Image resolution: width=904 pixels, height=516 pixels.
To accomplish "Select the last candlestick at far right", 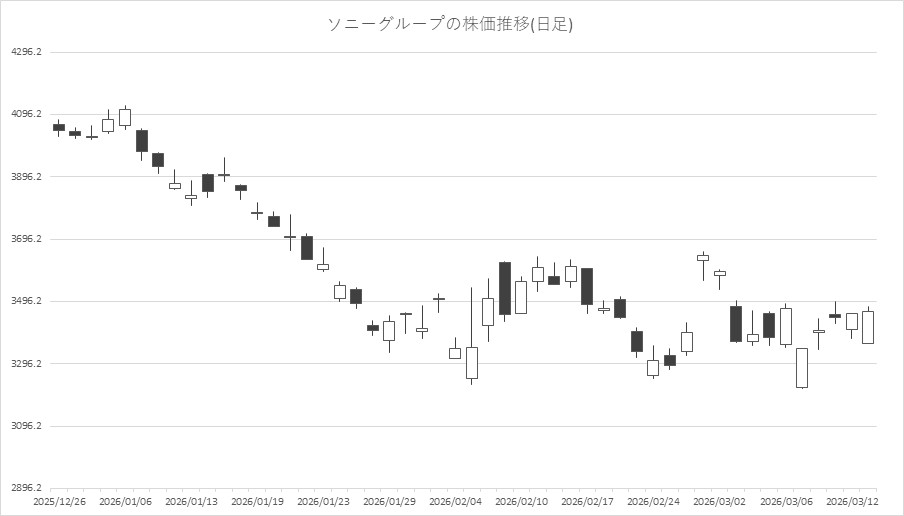I will 868,327.
